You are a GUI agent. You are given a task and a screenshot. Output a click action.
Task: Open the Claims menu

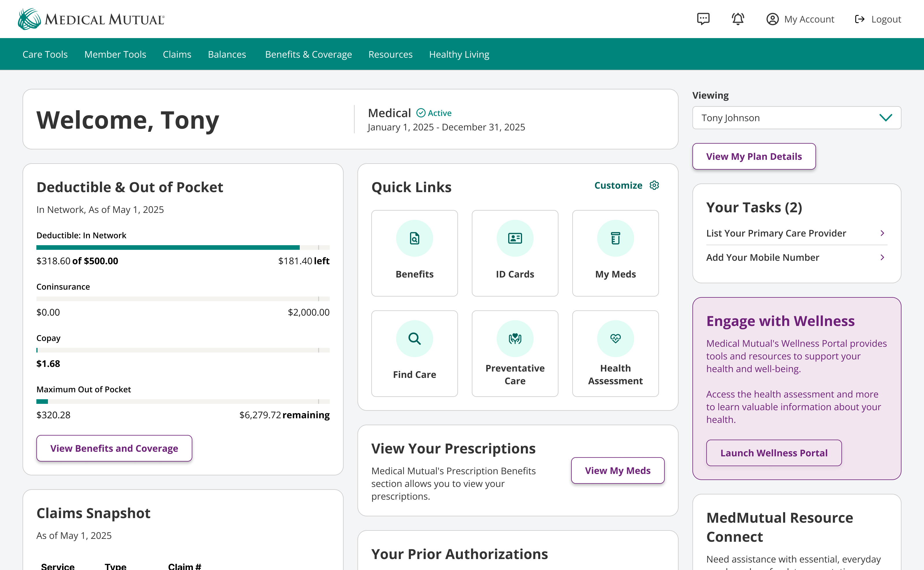177,54
